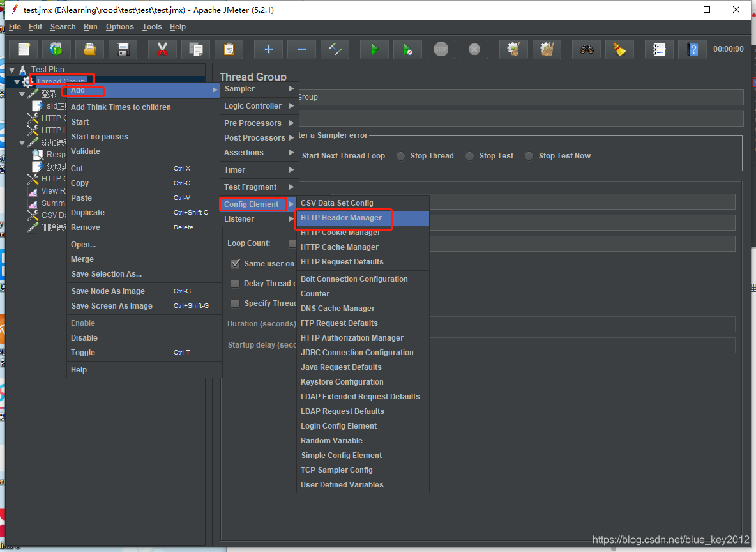Open the Search menu
Image resolution: width=756 pixels, height=552 pixels.
(63, 27)
